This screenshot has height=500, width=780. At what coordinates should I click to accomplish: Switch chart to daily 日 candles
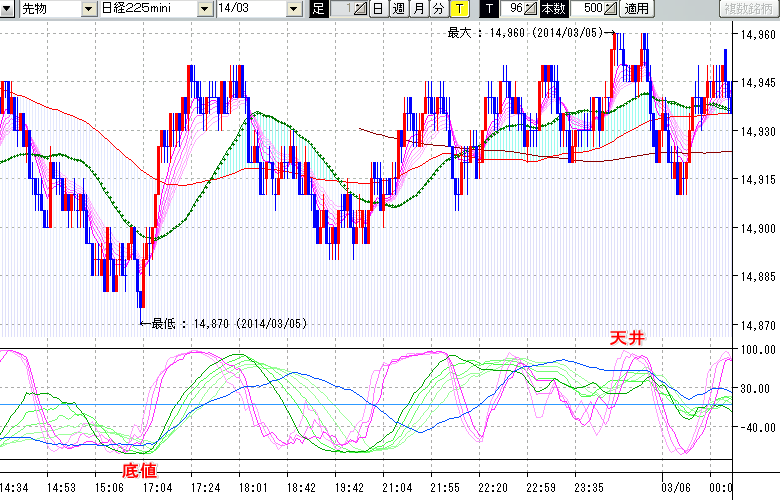(377, 9)
